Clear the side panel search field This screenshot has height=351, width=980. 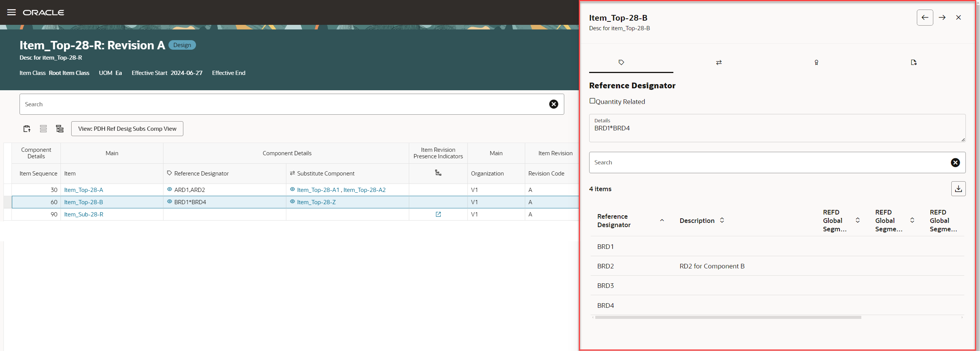click(x=955, y=162)
